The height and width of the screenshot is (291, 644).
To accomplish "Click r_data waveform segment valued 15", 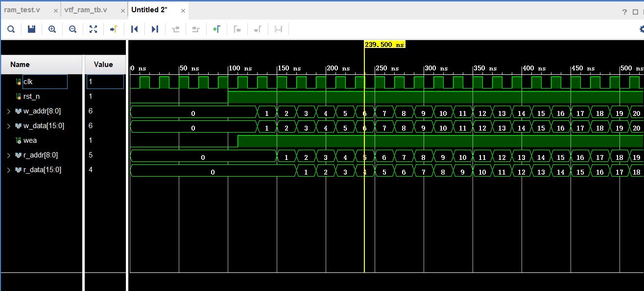I will 580,172.
